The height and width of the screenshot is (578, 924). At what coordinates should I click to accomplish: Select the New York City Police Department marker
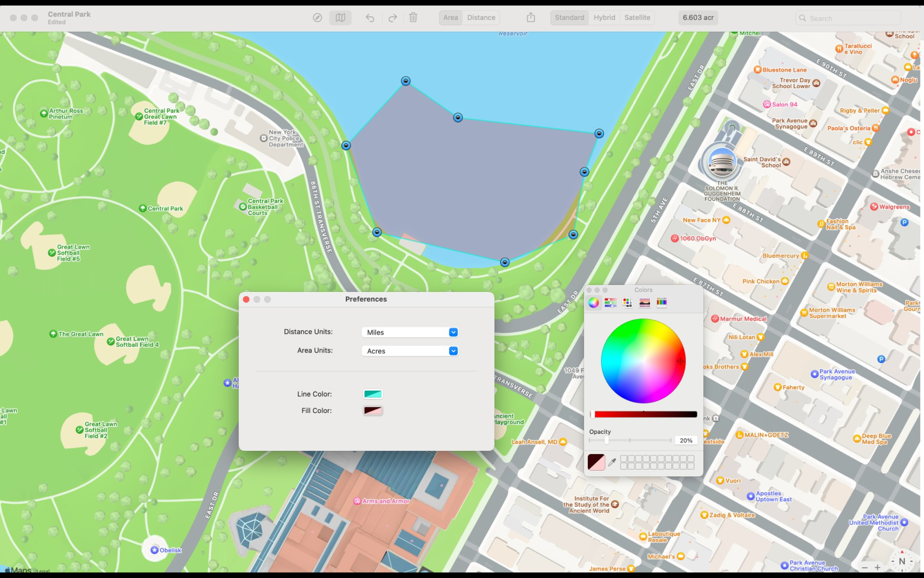coord(263,138)
